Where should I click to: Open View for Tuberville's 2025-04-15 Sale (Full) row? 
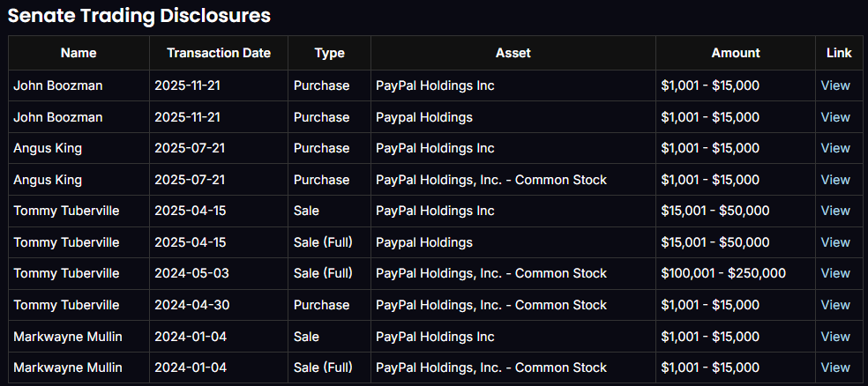(834, 242)
